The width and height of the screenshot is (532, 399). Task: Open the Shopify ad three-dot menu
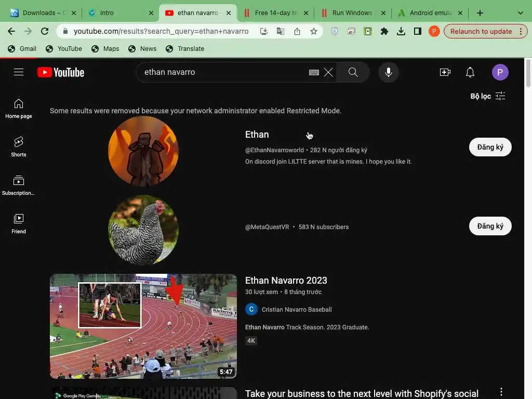(x=501, y=392)
